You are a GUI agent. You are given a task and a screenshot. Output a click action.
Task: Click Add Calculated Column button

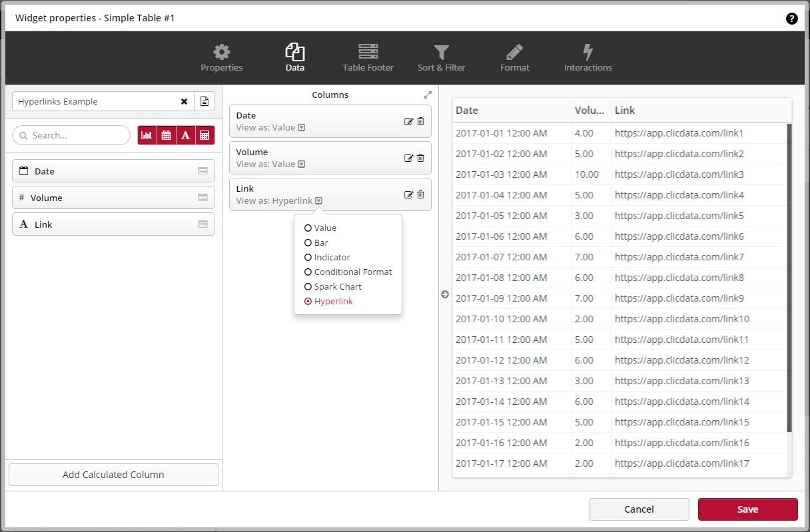point(113,475)
